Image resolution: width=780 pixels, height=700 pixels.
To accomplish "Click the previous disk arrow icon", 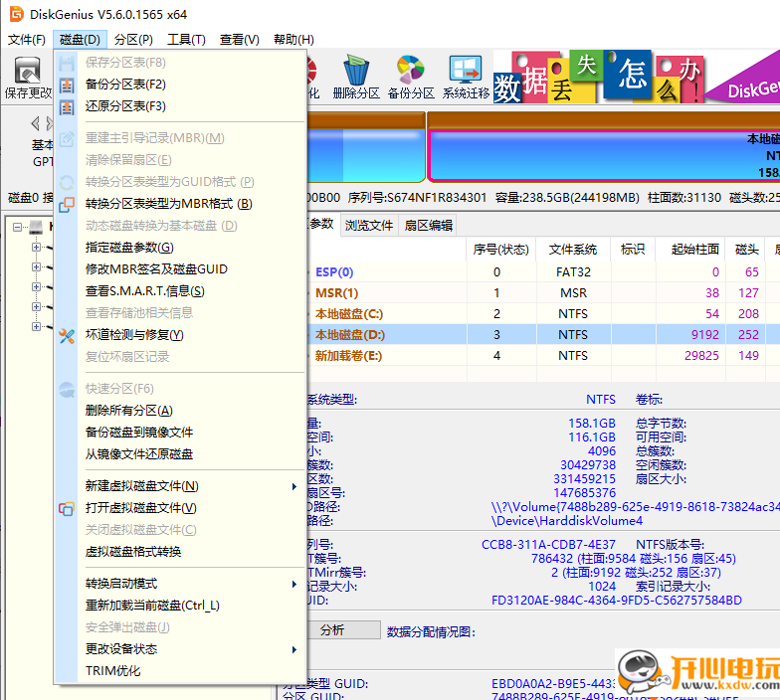I will [35, 123].
